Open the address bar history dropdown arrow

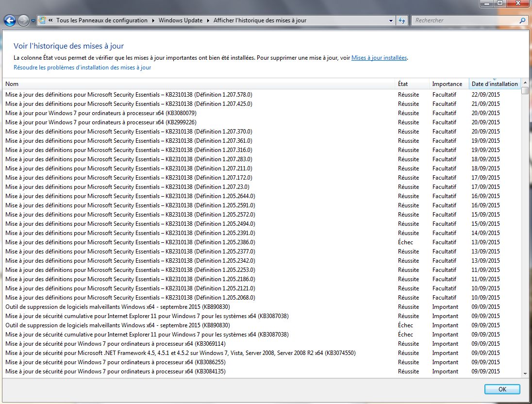(391, 21)
